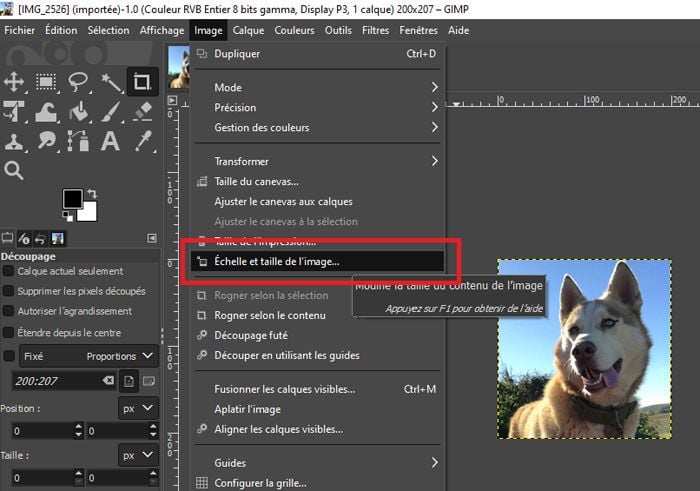Expand the Transformer submenu
The width and height of the screenshot is (700, 491).
click(318, 162)
